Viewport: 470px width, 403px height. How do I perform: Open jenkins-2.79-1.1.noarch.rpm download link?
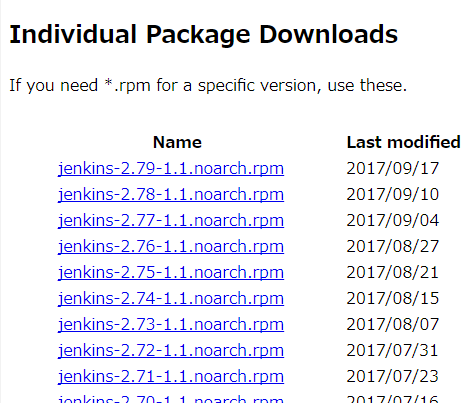point(171,168)
